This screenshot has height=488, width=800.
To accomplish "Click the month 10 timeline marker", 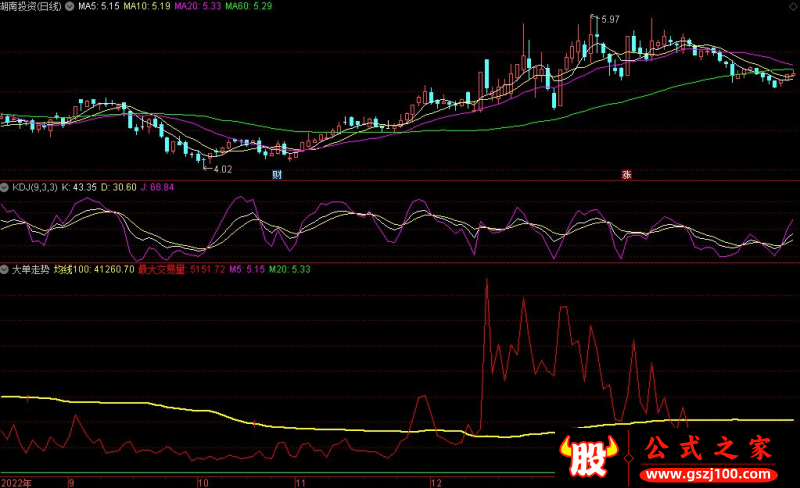I will coord(203,483).
